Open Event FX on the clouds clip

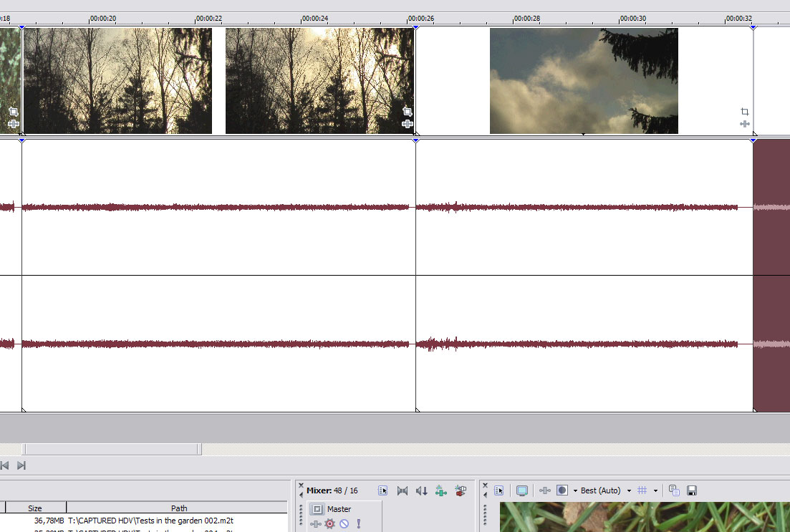(x=745, y=124)
